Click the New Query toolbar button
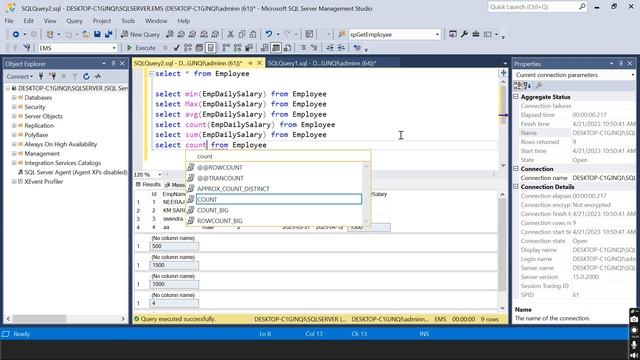 pos(140,34)
